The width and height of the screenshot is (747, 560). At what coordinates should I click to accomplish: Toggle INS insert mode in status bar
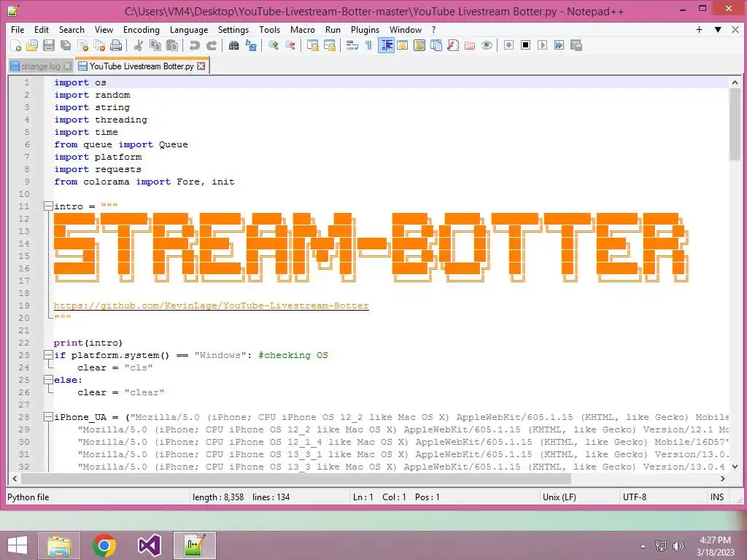717,497
